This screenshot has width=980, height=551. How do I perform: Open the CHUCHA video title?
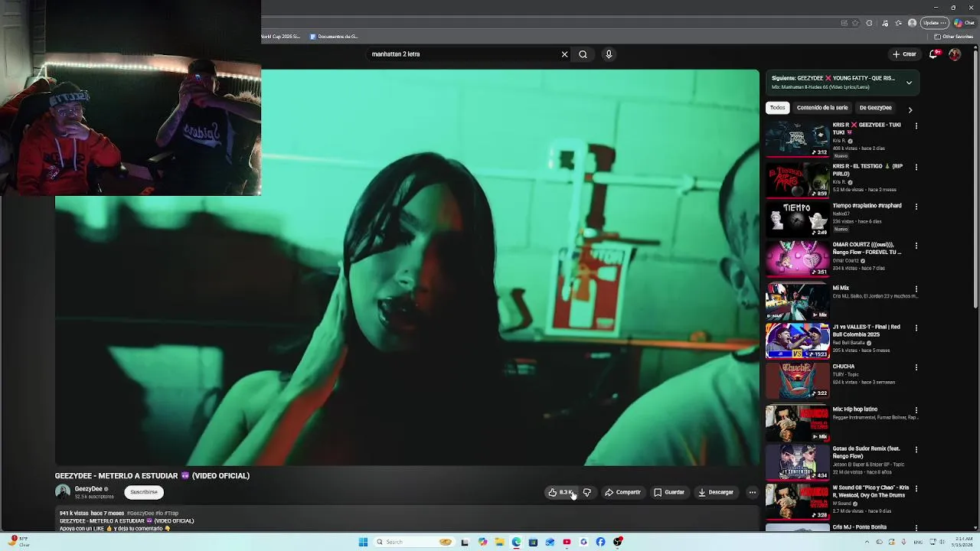pyautogui.click(x=844, y=367)
